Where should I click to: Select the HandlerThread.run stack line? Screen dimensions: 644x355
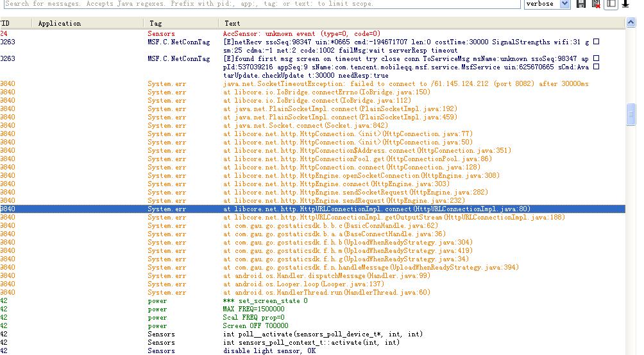click(x=312, y=293)
